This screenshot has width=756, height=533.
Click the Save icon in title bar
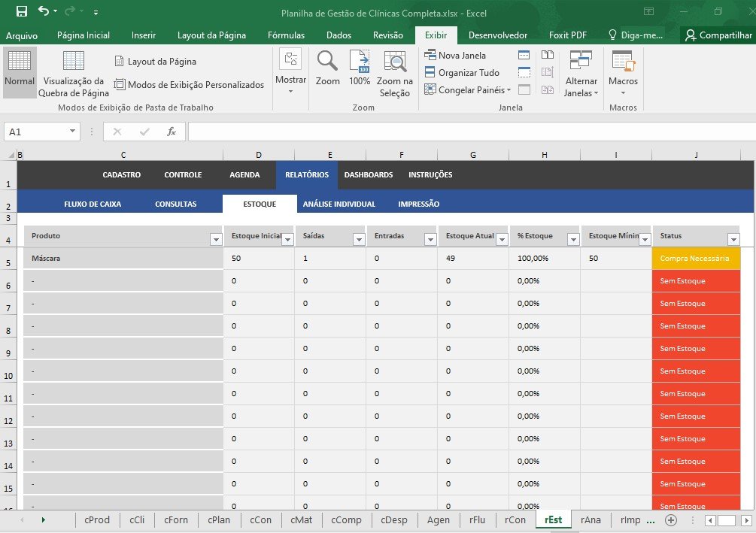tap(21, 11)
